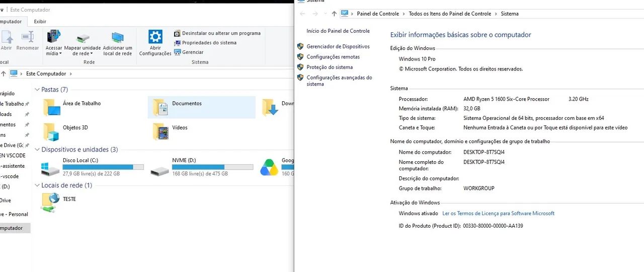This screenshot has width=644, height=272.
Task: Select the (D:) drive in the navigation pane
Action: (5, 186)
